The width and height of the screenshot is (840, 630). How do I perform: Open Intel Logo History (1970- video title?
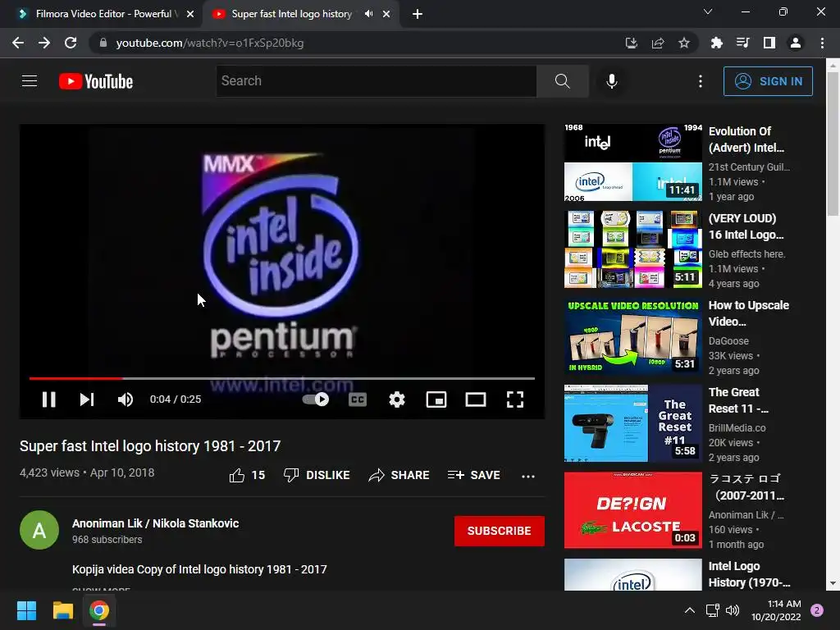coord(749,574)
